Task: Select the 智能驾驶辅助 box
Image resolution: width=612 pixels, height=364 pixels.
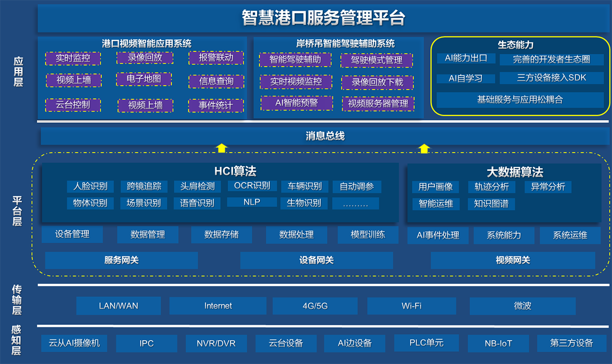Action: click(295, 60)
